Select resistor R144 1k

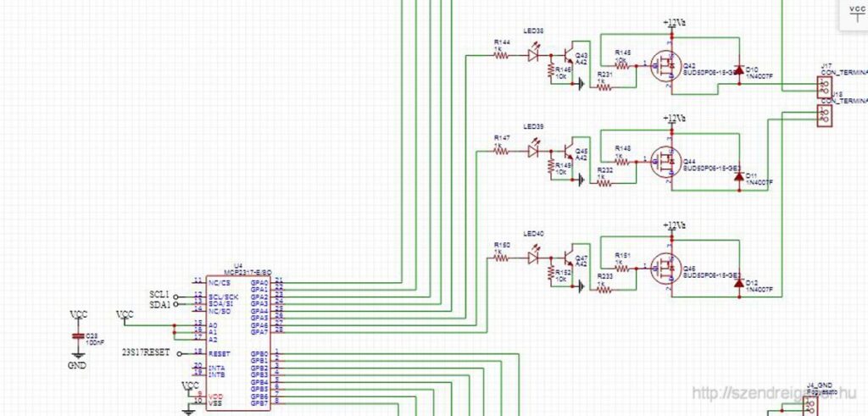500,55
